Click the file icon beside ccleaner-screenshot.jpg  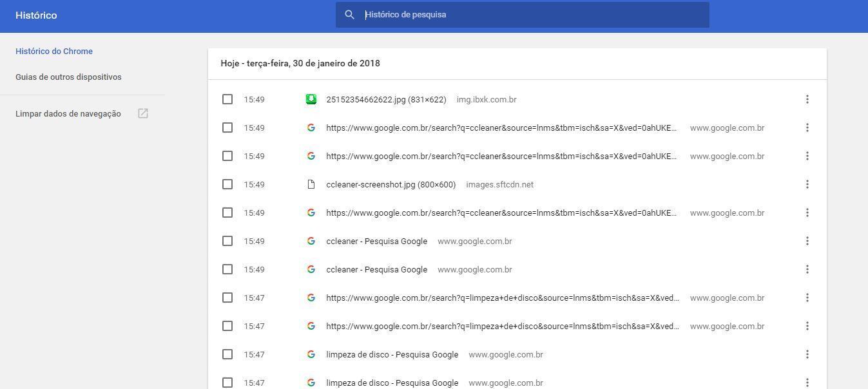(311, 184)
